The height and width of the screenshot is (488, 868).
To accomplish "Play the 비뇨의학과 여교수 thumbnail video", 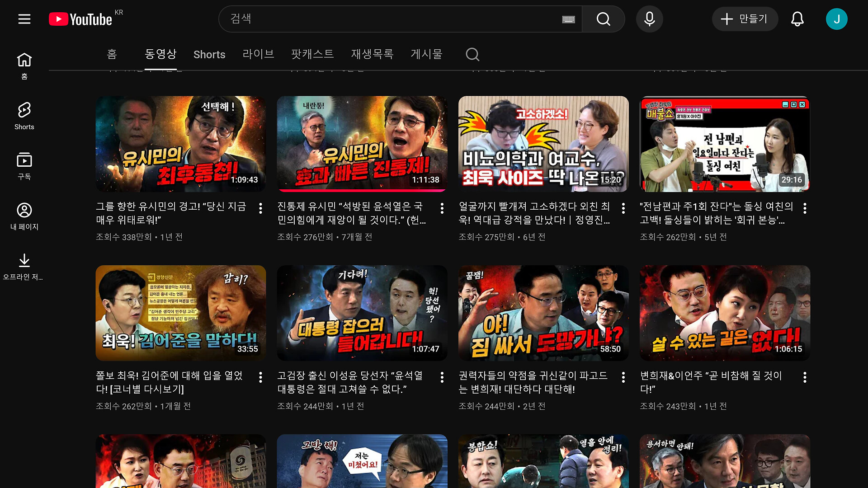I will click(x=543, y=144).
